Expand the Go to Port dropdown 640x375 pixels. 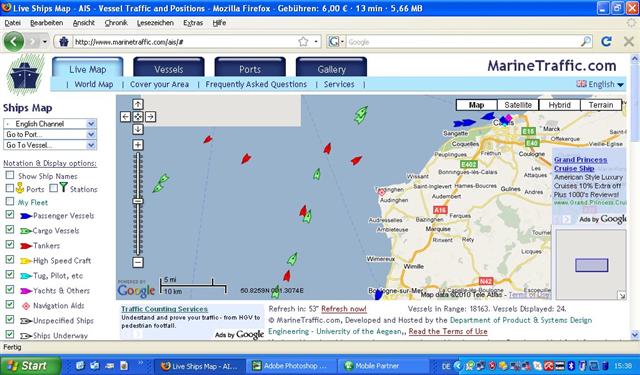coord(50,134)
